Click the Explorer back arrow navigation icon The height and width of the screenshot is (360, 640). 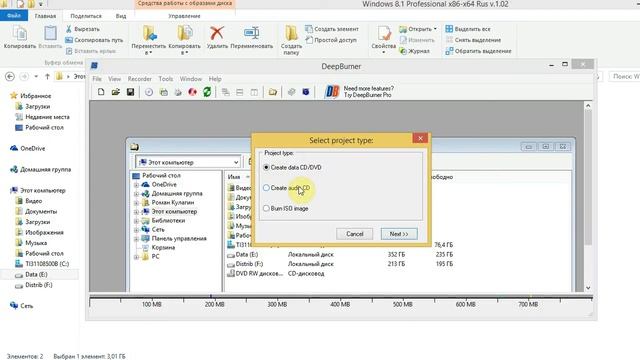[x=10, y=76]
